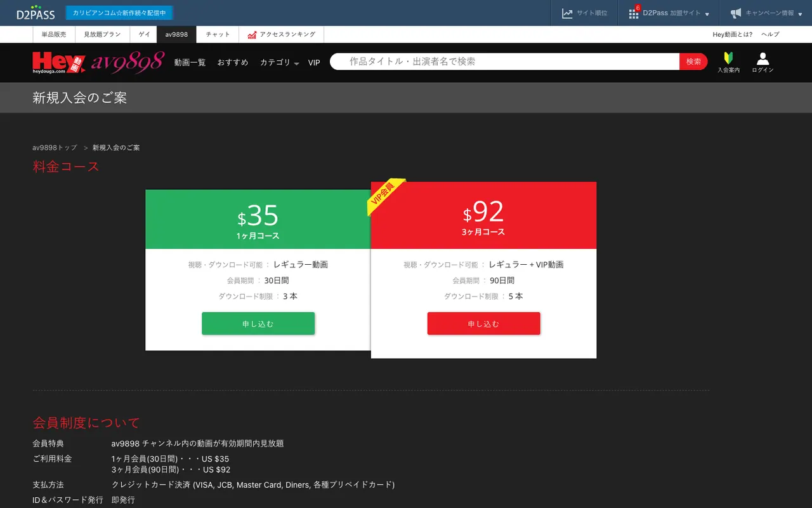Expand the カテゴリ dropdown menu

tap(279, 63)
